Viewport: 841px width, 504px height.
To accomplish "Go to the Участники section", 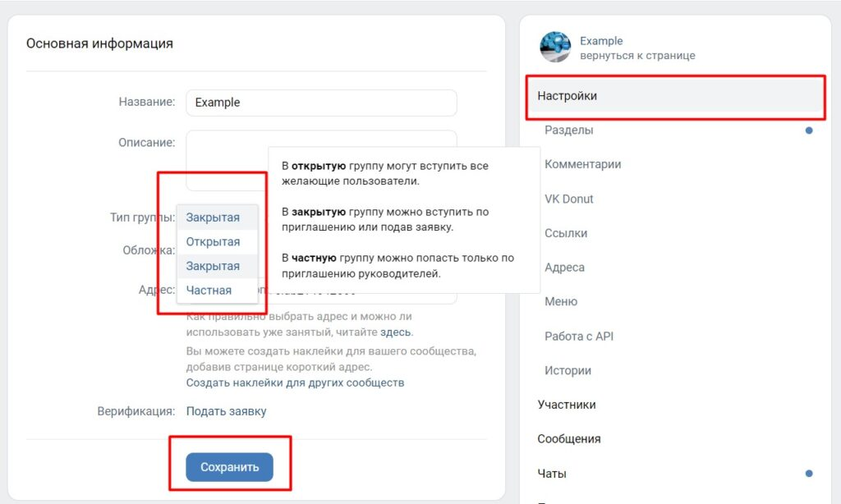I will click(x=675, y=405).
